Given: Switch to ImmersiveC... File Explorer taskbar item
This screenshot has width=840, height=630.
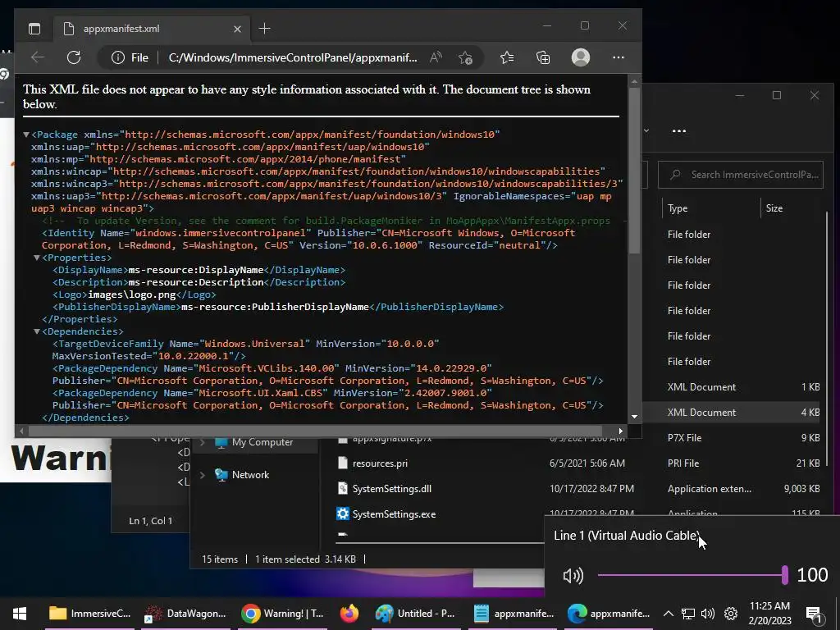Looking at the screenshot, I should (89, 614).
